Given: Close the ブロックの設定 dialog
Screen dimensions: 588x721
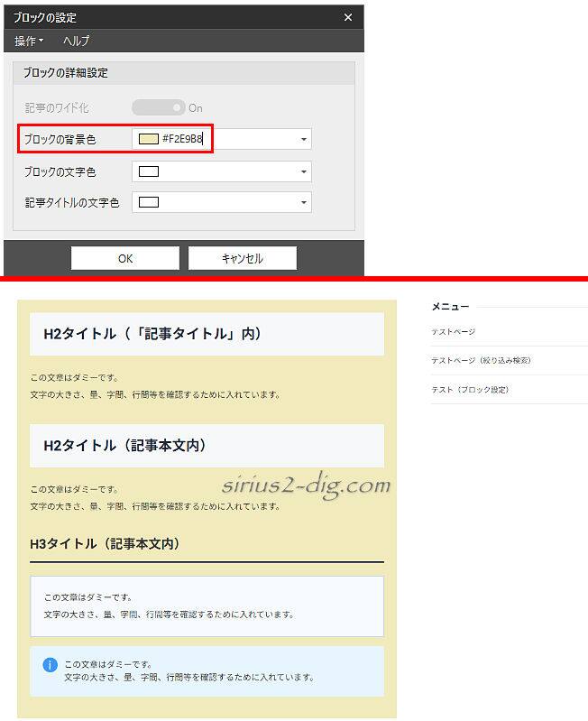Looking at the screenshot, I should click(x=348, y=17).
